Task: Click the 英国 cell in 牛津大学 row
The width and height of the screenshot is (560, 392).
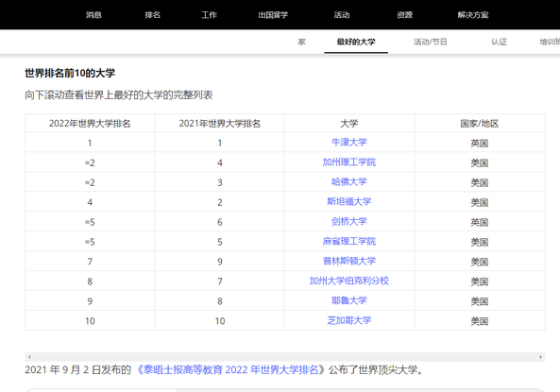Action: (x=480, y=143)
